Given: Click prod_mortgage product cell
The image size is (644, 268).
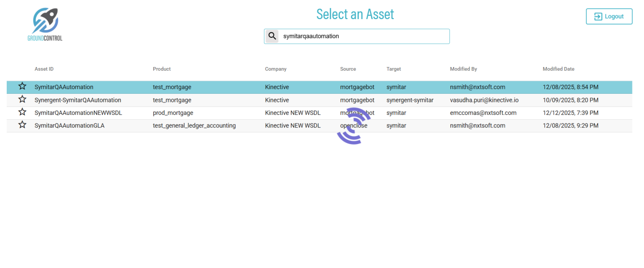Looking at the screenshot, I should [x=173, y=113].
